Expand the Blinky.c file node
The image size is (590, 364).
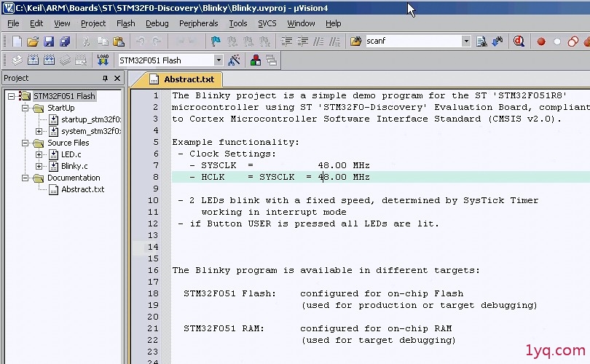pos(39,166)
